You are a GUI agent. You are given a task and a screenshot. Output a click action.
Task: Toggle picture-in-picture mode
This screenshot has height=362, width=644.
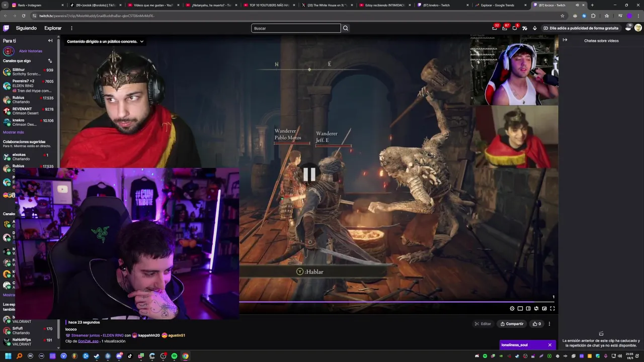(544, 309)
